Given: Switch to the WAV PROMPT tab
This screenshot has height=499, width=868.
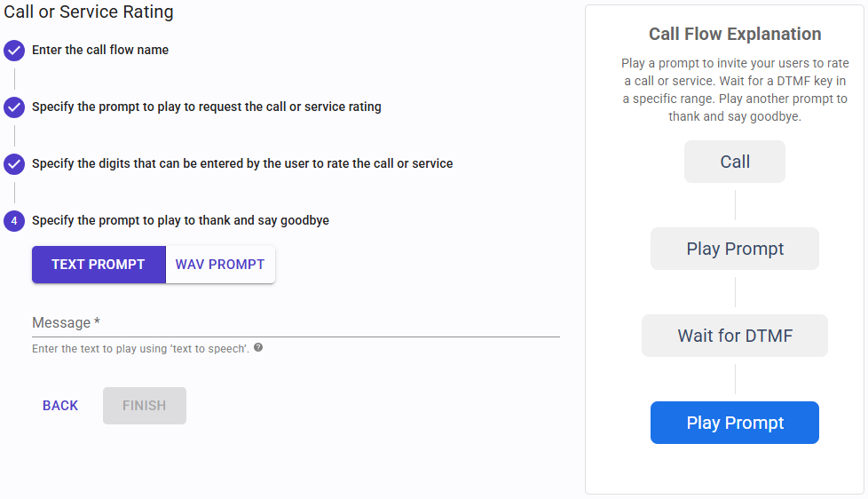Looking at the screenshot, I should coord(220,265).
